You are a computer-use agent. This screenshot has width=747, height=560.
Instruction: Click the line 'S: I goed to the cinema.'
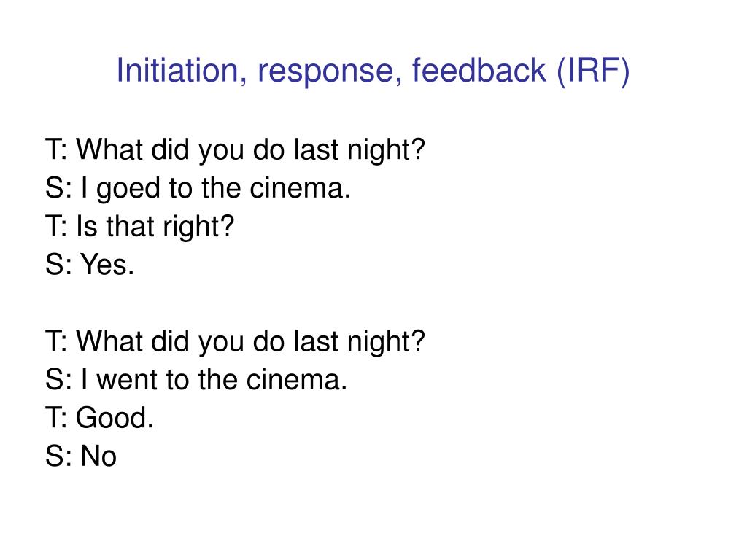198,188
